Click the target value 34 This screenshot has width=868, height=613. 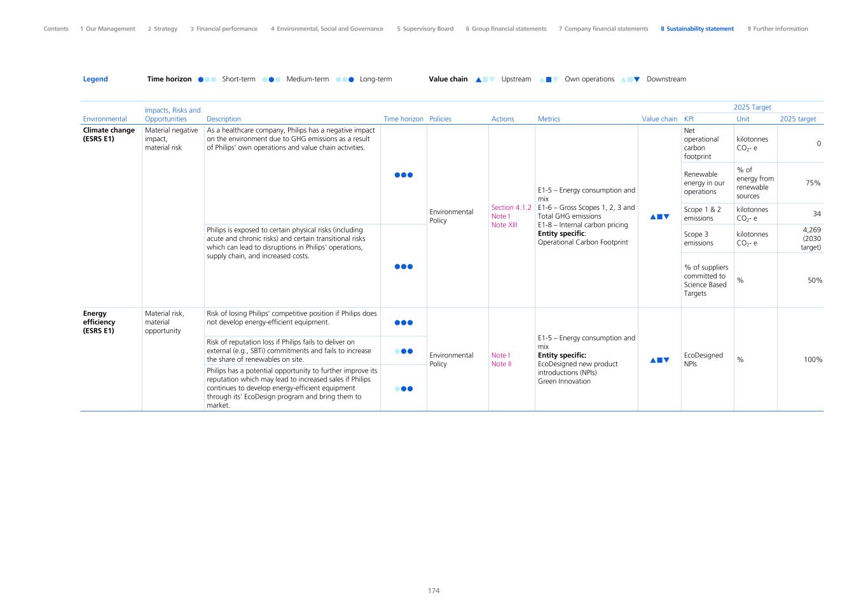point(817,214)
